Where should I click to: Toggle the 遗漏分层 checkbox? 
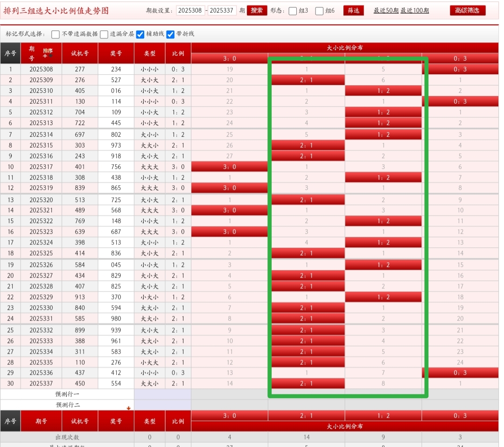pyautogui.click(x=104, y=34)
